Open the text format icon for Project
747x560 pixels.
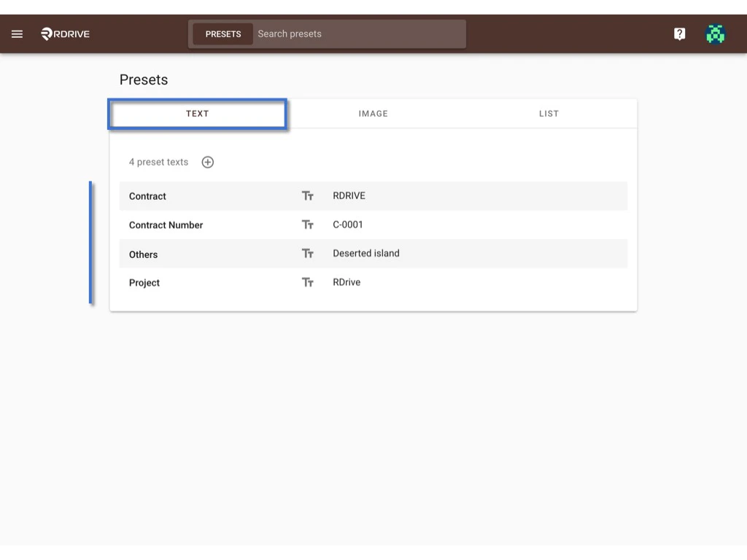(307, 282)
